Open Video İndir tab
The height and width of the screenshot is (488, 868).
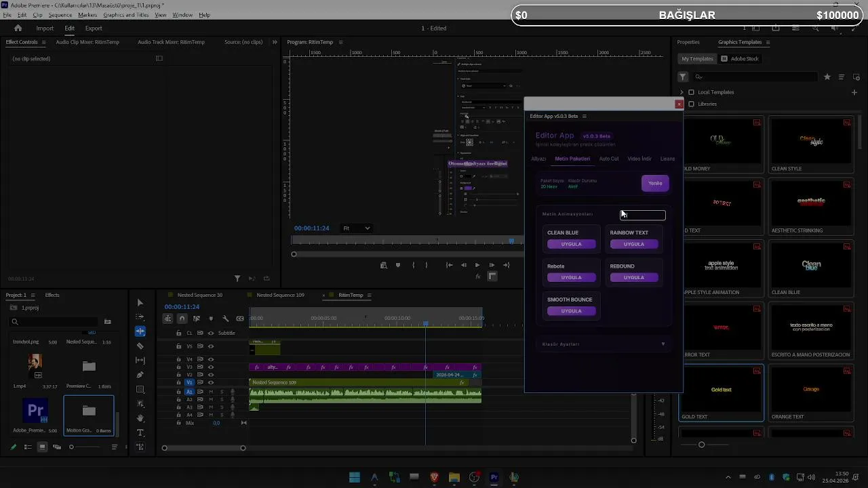point(639,159)
